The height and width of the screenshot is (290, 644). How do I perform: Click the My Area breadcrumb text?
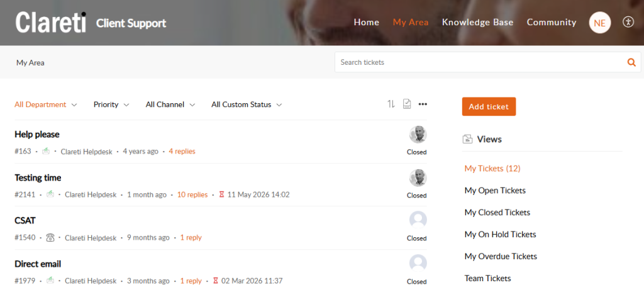tap(30, 63)
